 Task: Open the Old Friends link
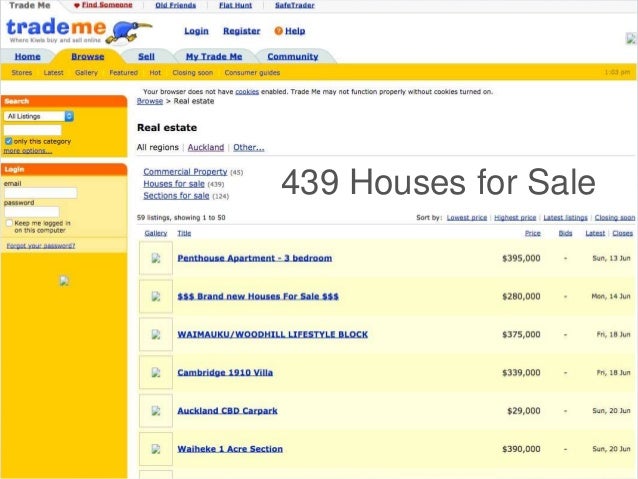pyautogui.click(x=175, y=5)
